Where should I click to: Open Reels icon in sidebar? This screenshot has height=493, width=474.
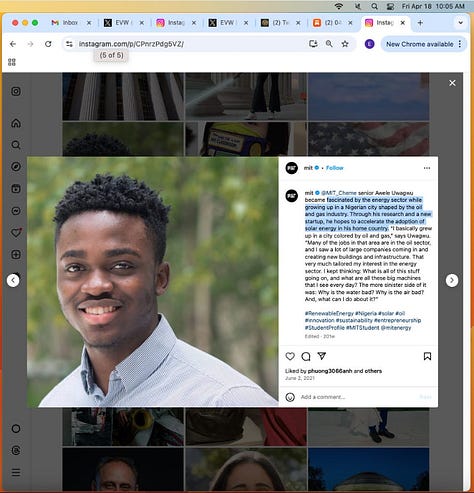[16, 189]
